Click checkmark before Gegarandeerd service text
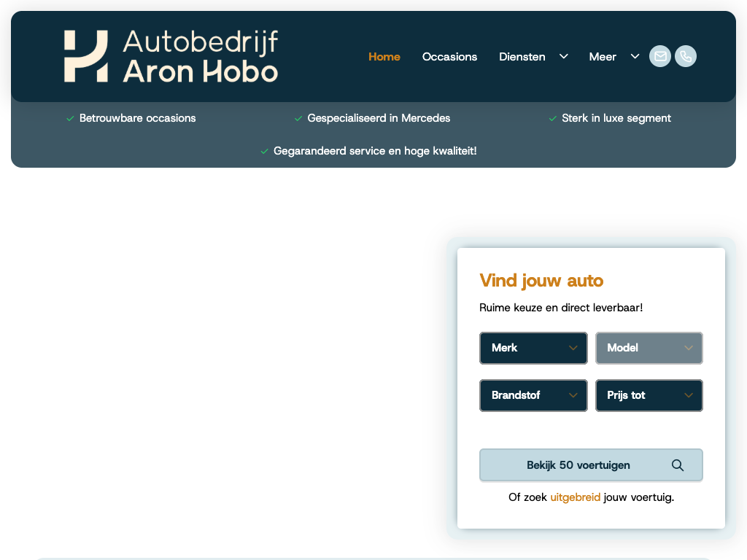 coord(265,152)
